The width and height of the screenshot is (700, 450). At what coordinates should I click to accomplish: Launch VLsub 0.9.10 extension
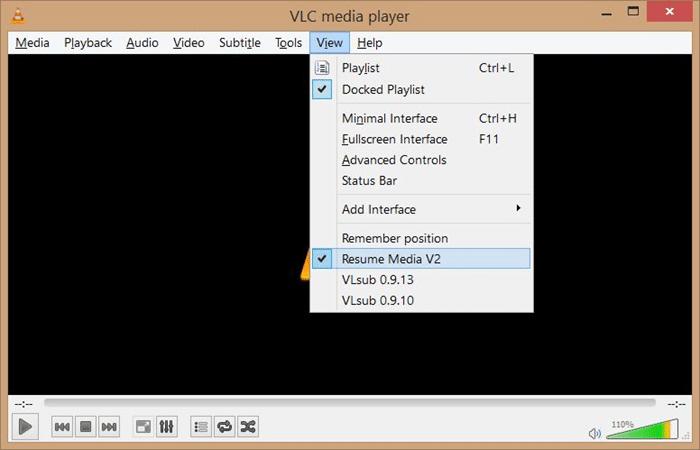(421, 300)
